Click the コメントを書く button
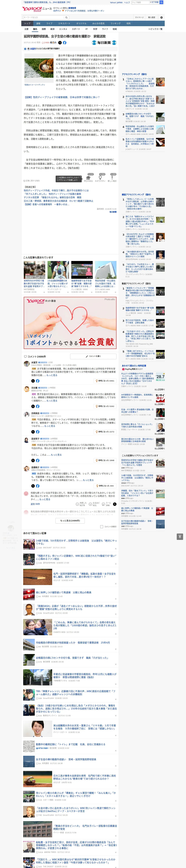186x868 pixels. coord(93,356)
